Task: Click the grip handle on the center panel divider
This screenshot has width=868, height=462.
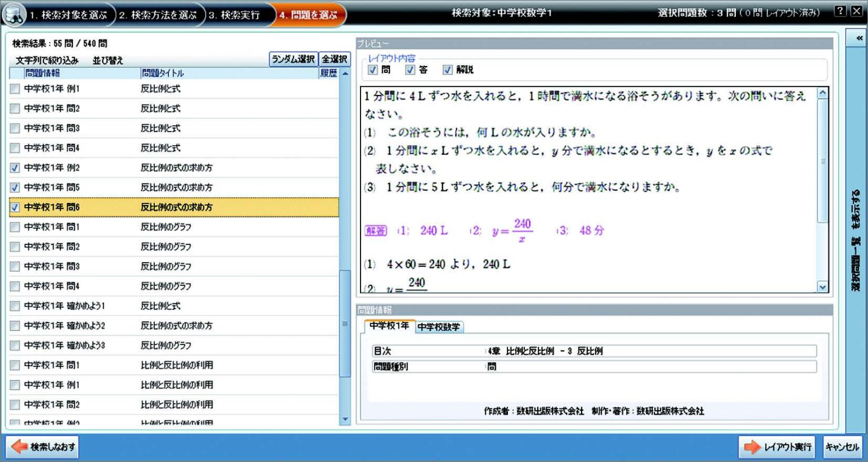Action: [x=345, y=324]
